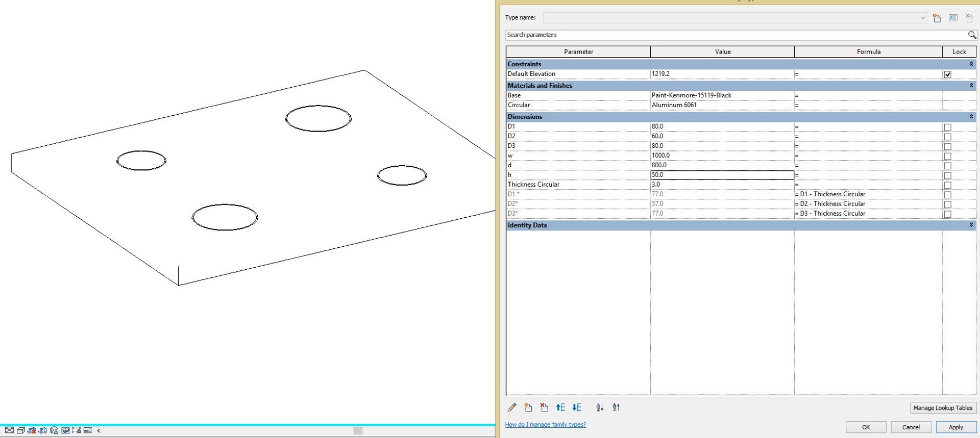980x438 pixels.
Task: Sort the parameters in descending Z-A order
Action: [616, 407]
